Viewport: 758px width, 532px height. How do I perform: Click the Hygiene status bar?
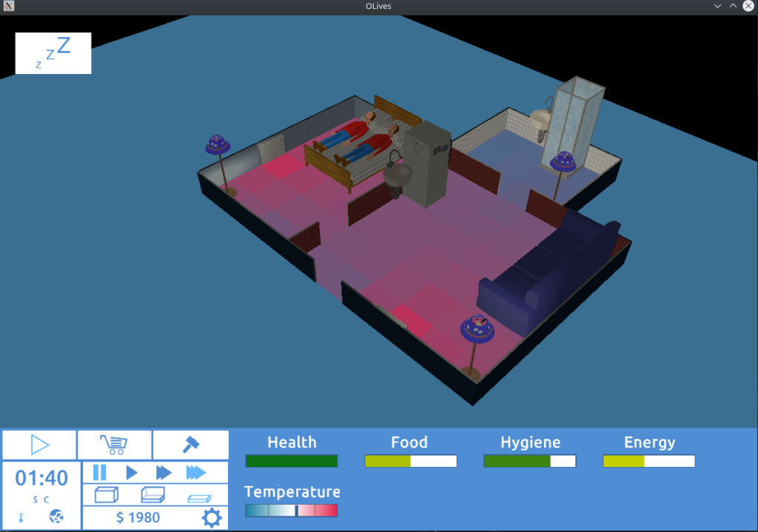530,461
